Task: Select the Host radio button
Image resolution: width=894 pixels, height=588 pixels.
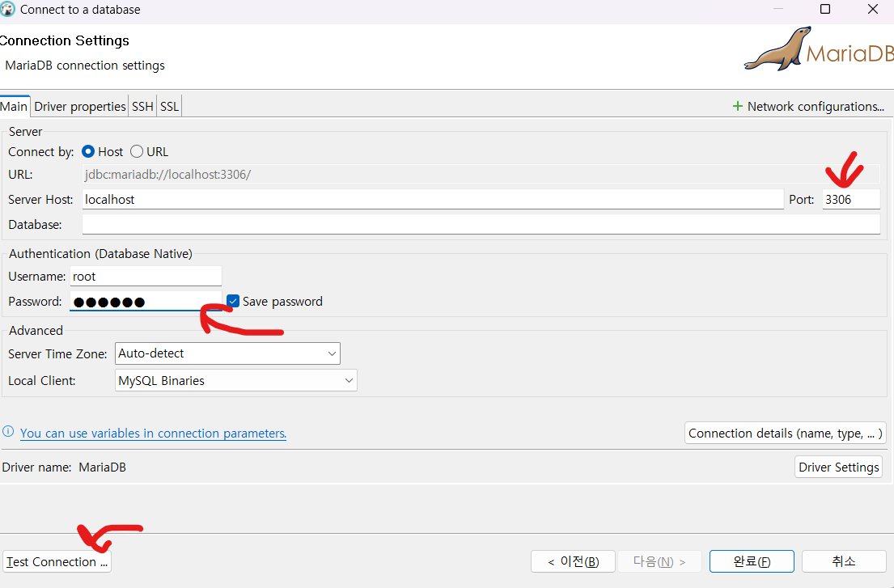Action: 88,151
